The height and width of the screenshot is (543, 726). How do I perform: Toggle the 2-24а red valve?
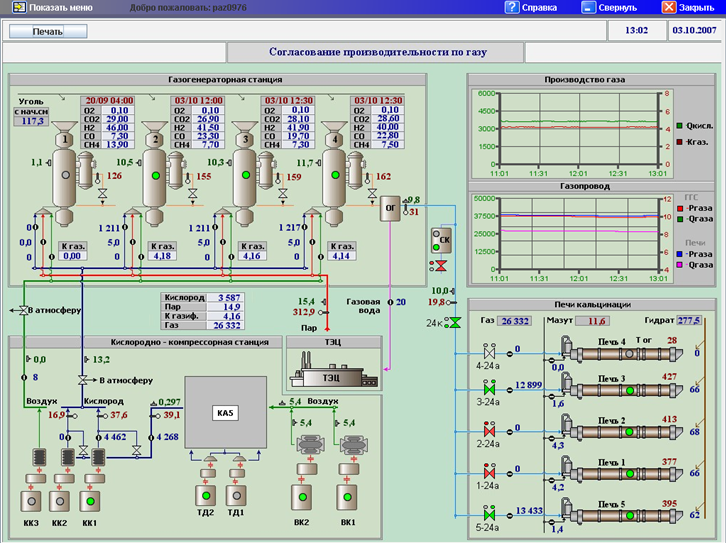pos(489,429)
